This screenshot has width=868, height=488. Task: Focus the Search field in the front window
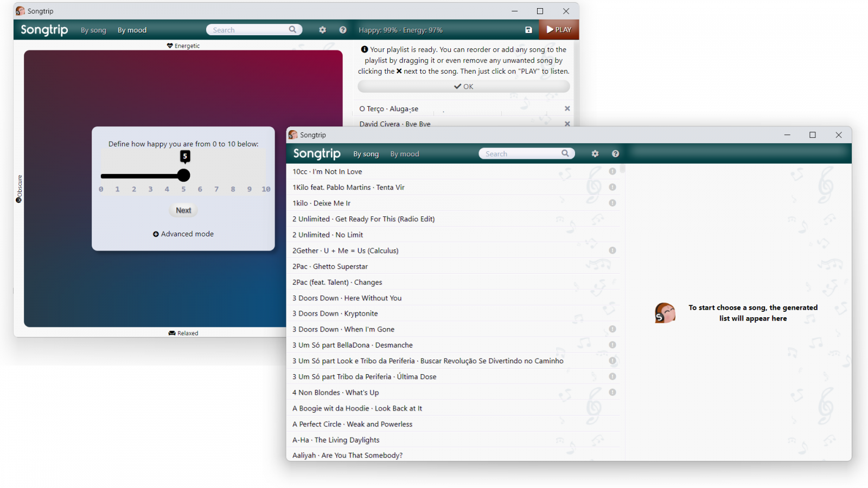pos(527,153)
